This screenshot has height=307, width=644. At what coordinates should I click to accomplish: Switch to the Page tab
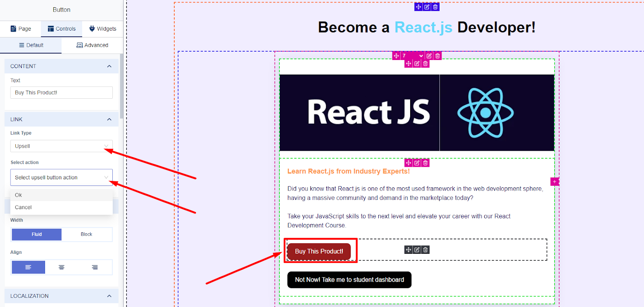21,29
